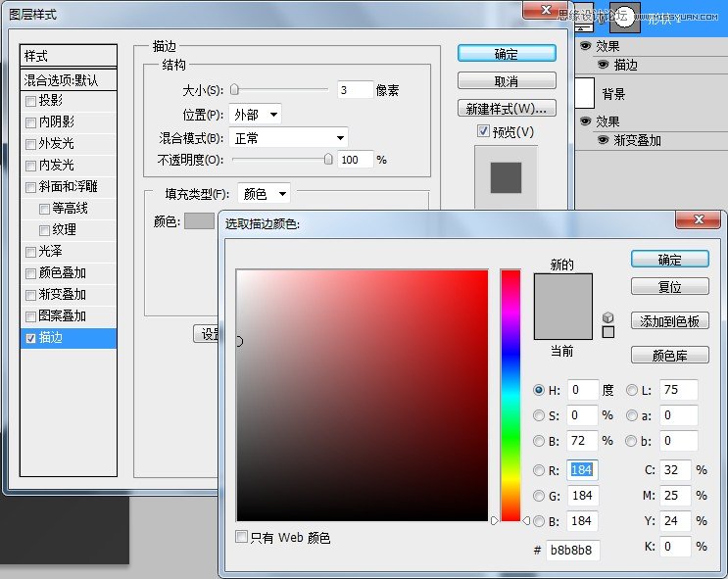Click the 不透明度(O) opacity slider handle

[328, 160]
